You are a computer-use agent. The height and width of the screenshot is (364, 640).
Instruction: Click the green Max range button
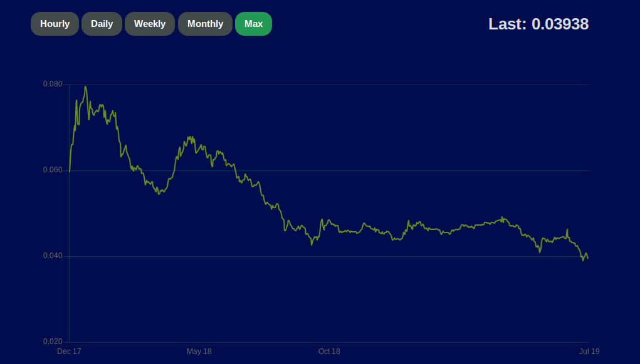tap(253, 24)
